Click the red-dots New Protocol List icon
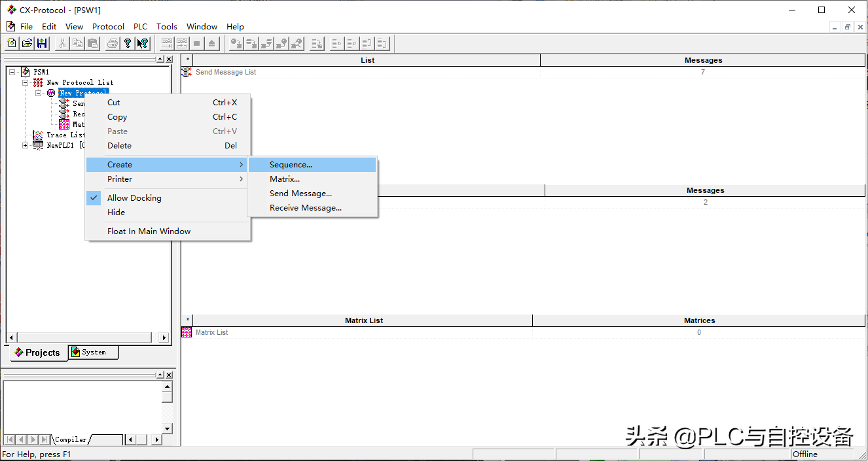The height and width of the screenshot is (461, 868). [x=39, y=82]
